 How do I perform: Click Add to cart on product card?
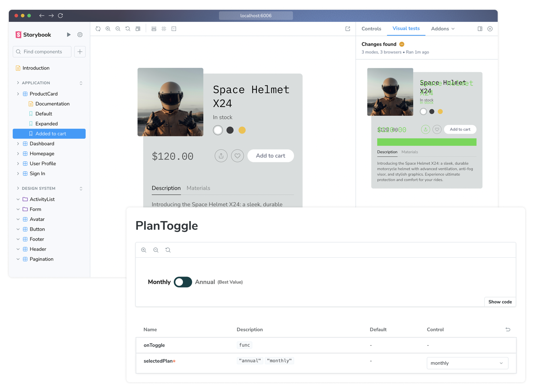click(x=271, y=156)
